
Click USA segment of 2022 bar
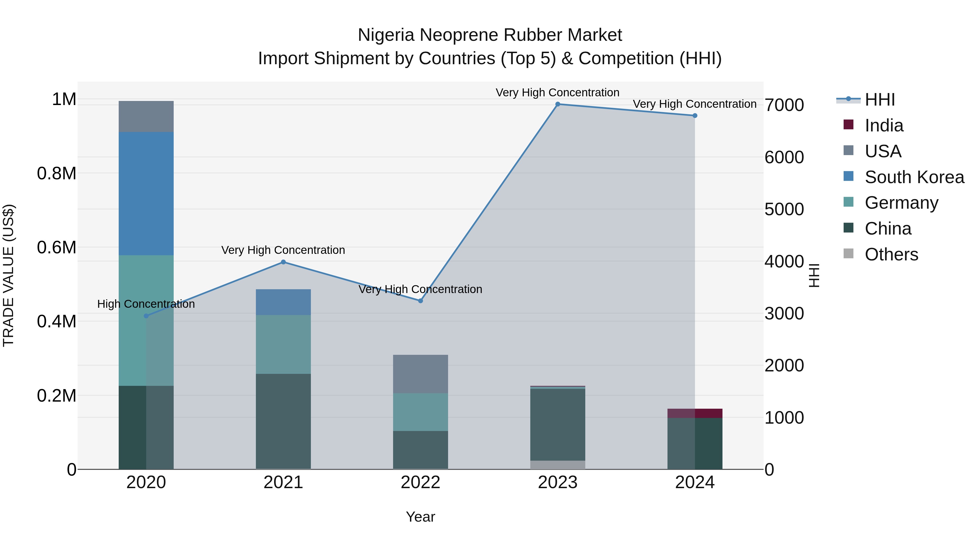(x=420, y=374)
